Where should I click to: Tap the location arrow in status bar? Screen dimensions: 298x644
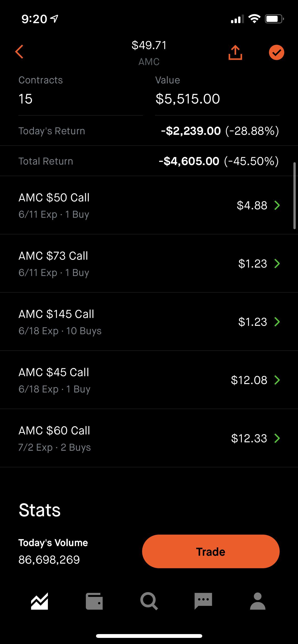point(54,19)
